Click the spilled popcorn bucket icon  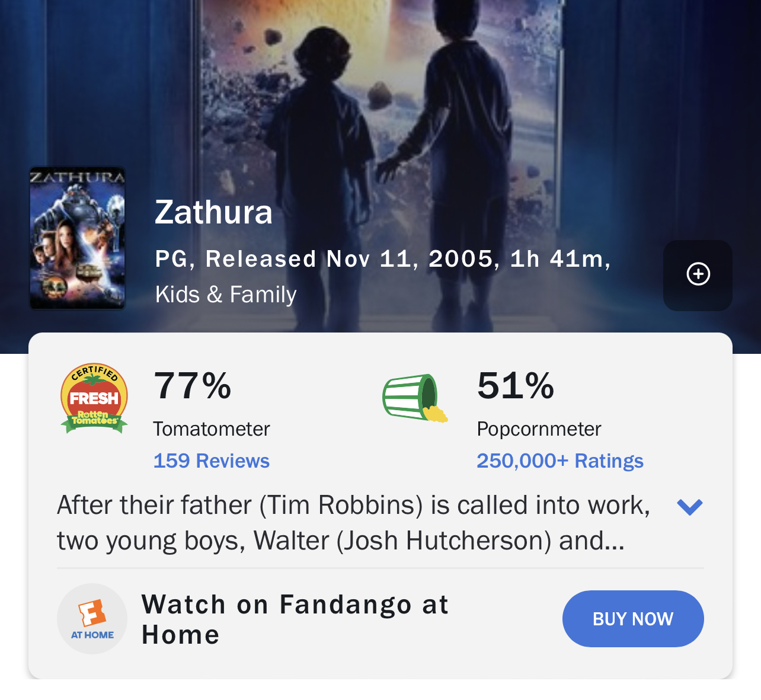(x=414, y=398)
